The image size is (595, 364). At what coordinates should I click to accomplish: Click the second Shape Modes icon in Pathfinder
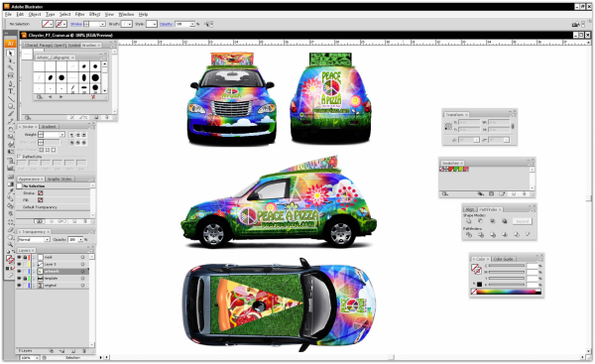[480, 221]
